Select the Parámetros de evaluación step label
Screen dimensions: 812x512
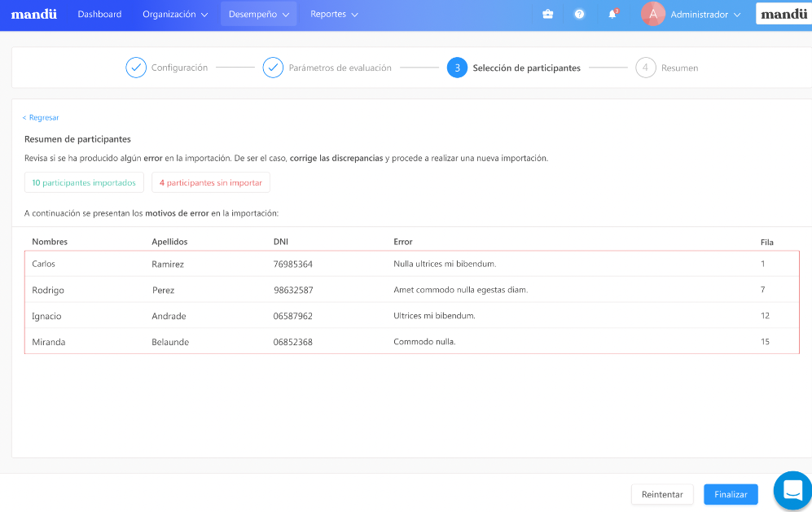pyautogui.click(x=340, y=68)
